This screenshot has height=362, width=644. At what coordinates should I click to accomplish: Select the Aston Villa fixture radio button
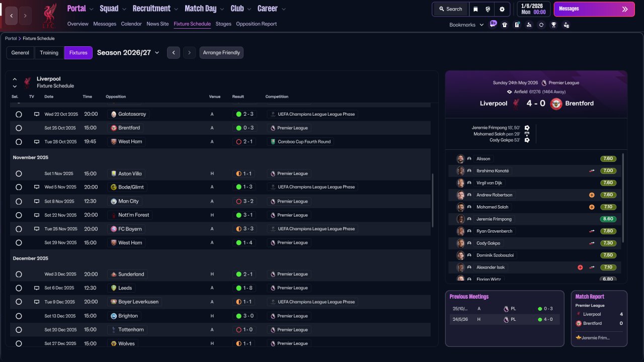click(x=19, y=174)
